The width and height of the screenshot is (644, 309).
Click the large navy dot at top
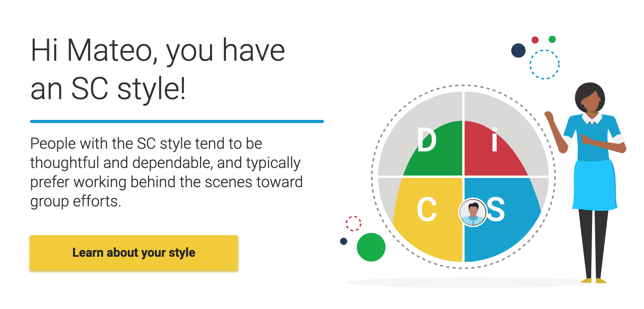coord(518,50)
